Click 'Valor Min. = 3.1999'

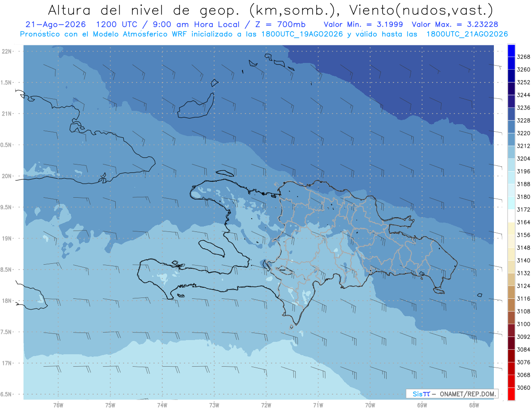point(363,24)
